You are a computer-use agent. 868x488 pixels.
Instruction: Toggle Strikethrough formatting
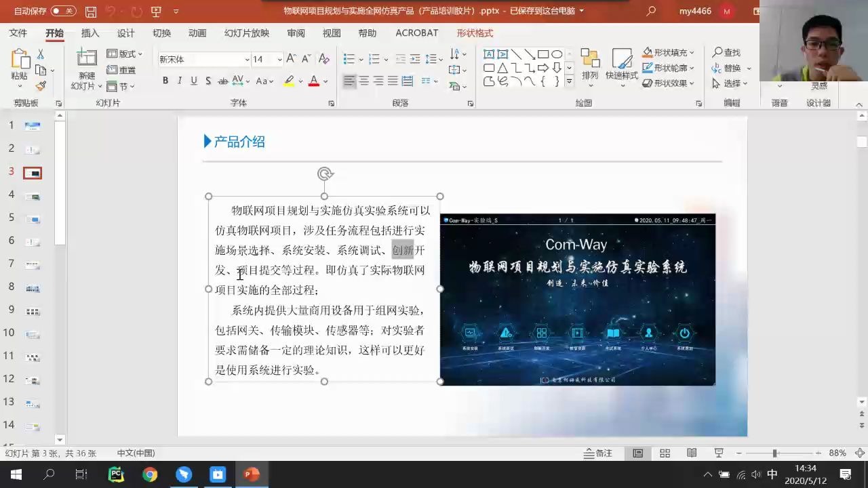tap(222, 81)
